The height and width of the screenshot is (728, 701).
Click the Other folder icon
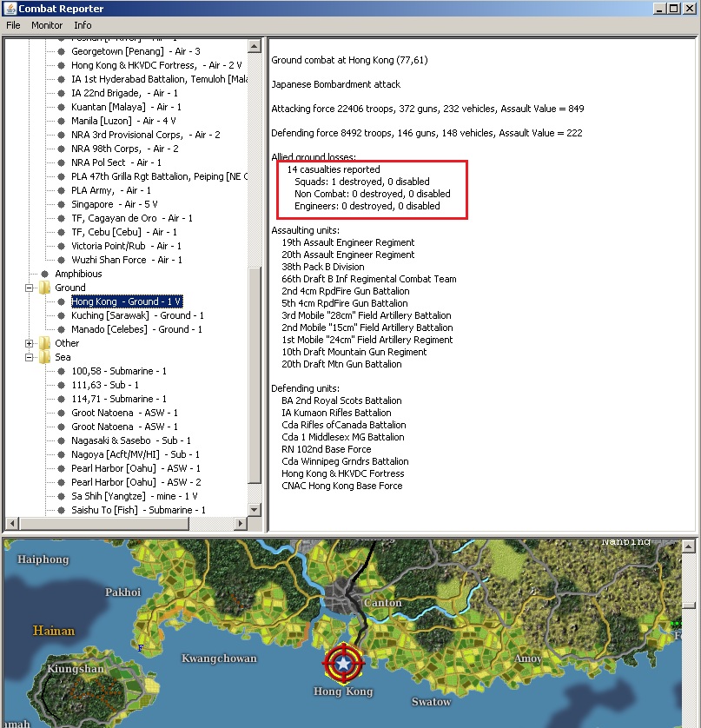click(45, 343)
